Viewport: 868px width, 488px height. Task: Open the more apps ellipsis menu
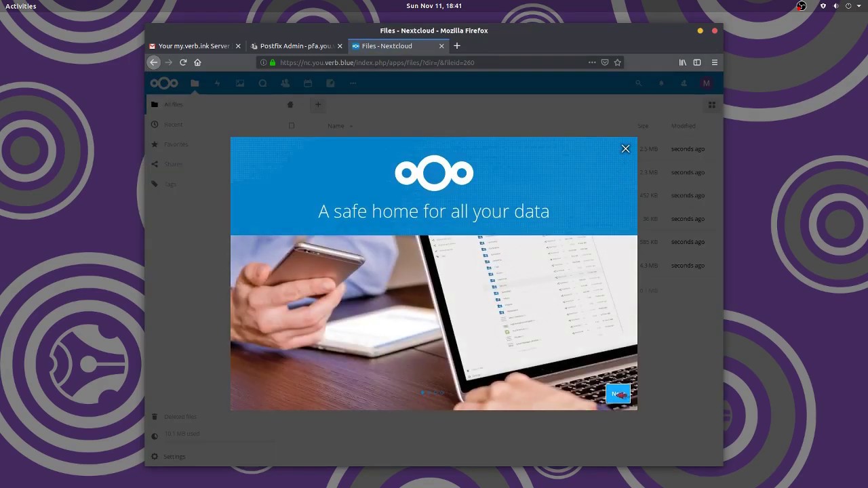(x=353, y=83)
